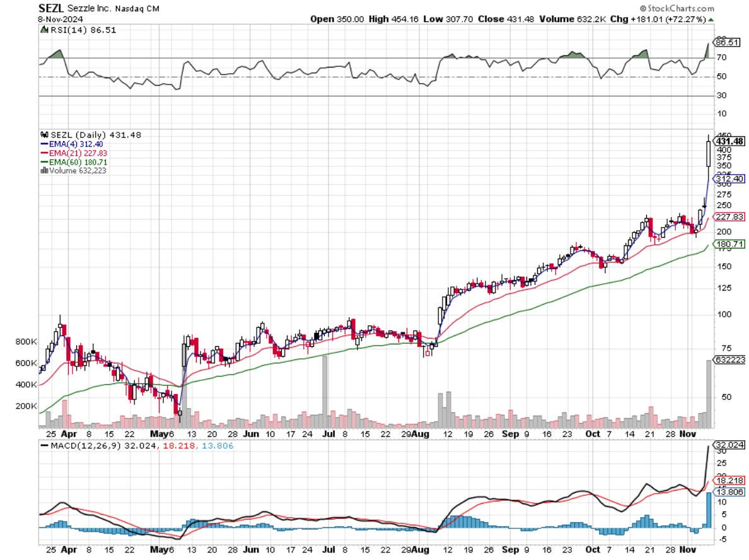Click 'Sep' on the price panel date axis
This screenshot has height=560, width=749.
click(510, 434)
